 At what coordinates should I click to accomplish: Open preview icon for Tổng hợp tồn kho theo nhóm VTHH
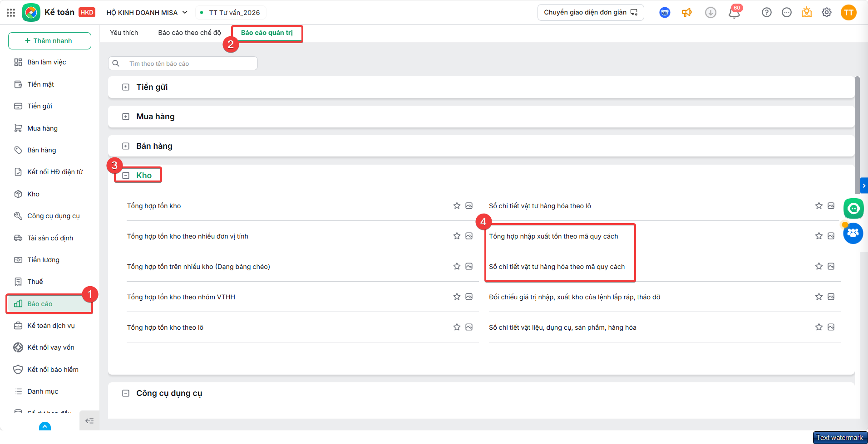click(x=469, y=297)
